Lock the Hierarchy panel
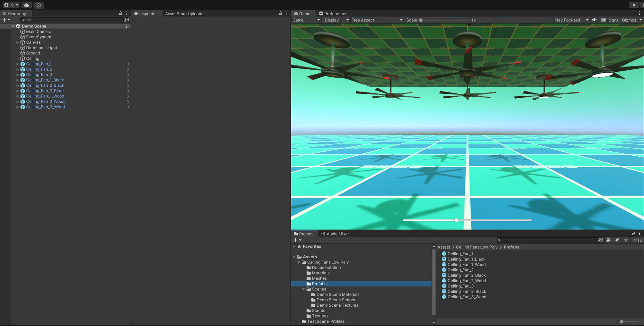 coord(121,13)
